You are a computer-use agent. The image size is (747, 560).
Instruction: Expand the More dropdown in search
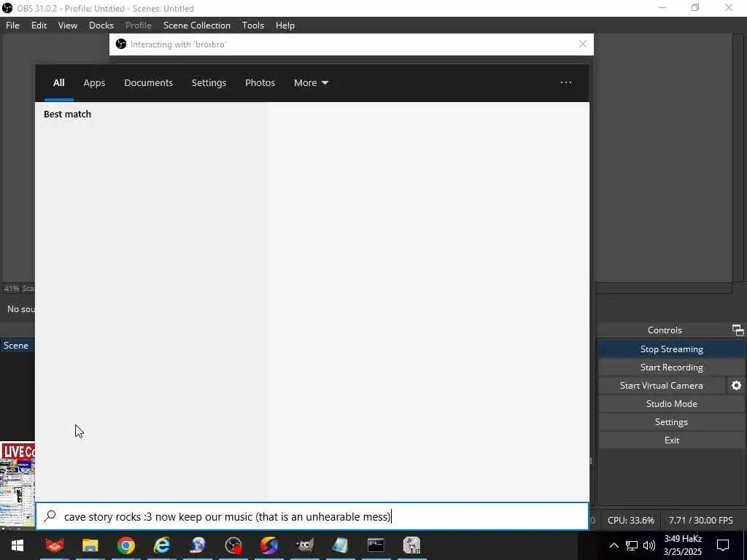pyautogui.click(x=311, y=83)
